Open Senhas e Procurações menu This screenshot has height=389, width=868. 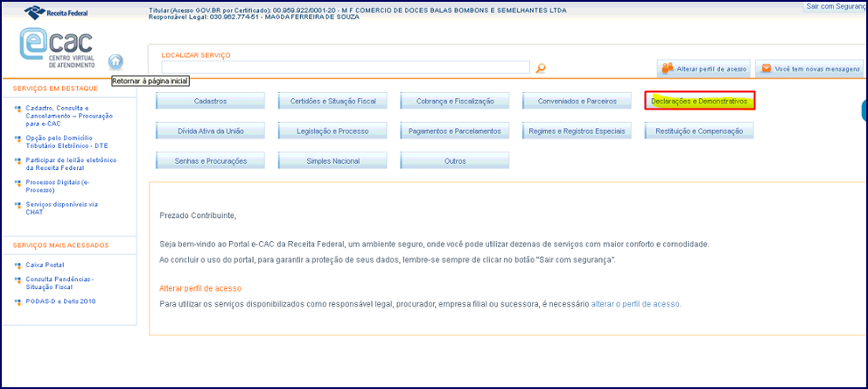[x=210, y=160]
